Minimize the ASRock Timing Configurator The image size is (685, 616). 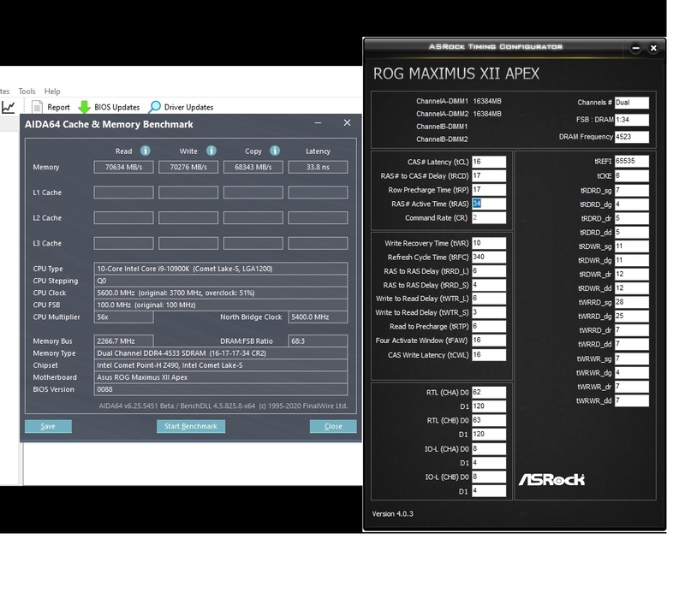[635, 48]
